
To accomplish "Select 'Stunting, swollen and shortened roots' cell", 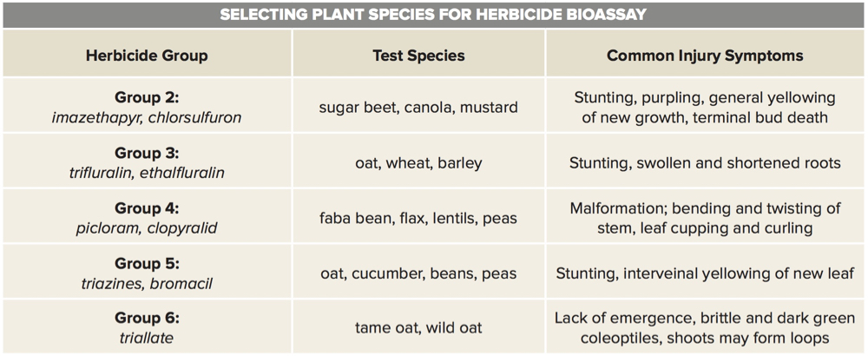I will click(x=705, y=163).
